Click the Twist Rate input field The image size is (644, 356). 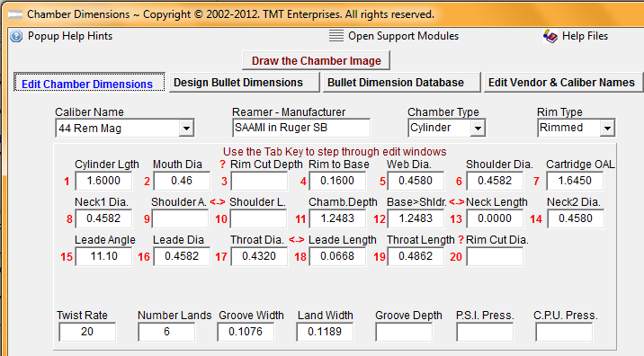[87, 333]
